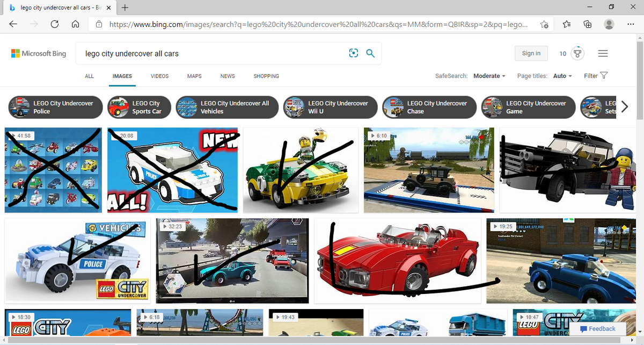The image size is (644, 345).
Task: Open the Collections panel
Action: click(x=588, y=24)
